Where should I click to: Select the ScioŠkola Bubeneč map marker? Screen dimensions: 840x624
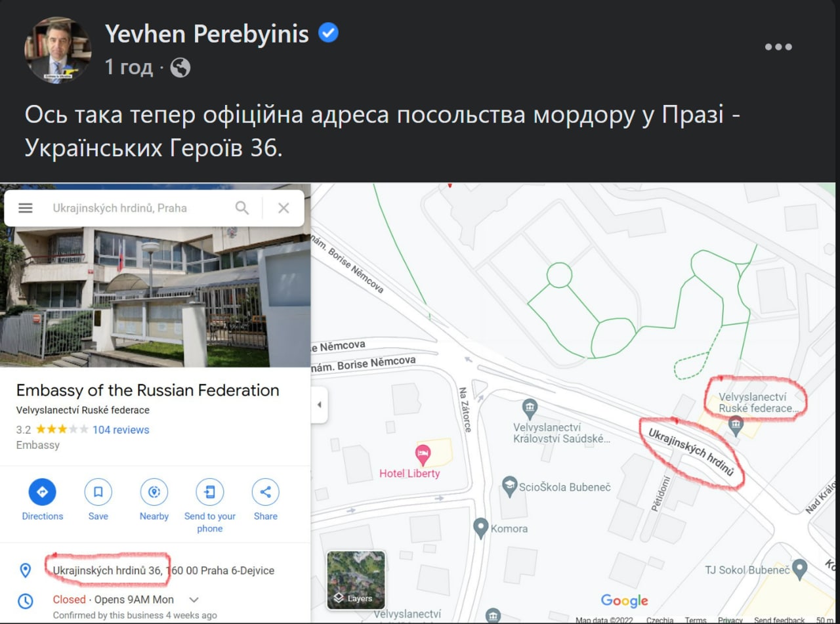point(509,486)
